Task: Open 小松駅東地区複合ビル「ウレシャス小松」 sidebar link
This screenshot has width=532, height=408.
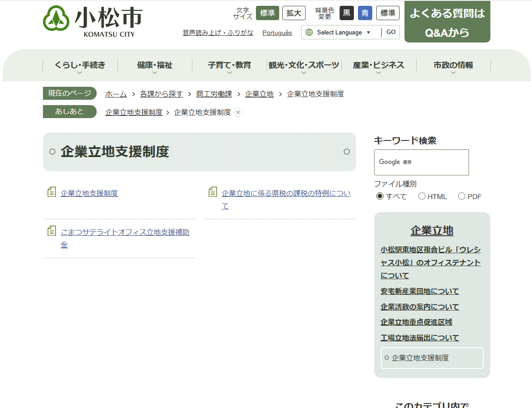Action: click(430, 263)
